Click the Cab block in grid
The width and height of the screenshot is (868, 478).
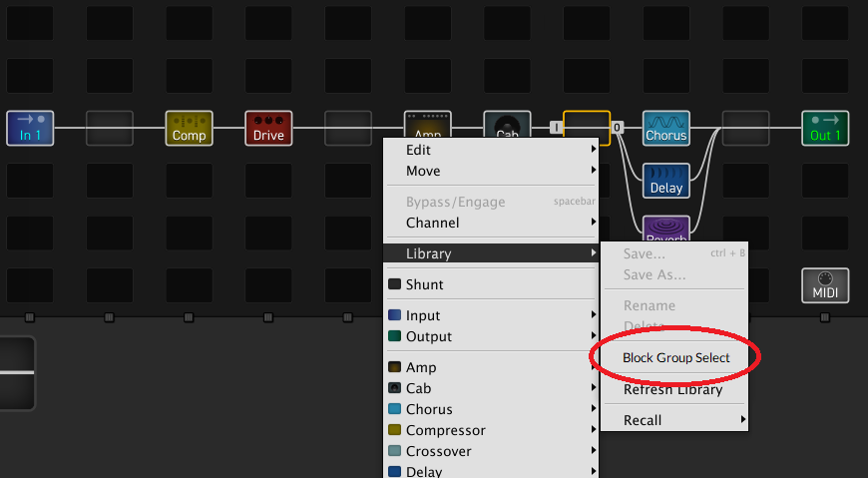tap(507, 124)
